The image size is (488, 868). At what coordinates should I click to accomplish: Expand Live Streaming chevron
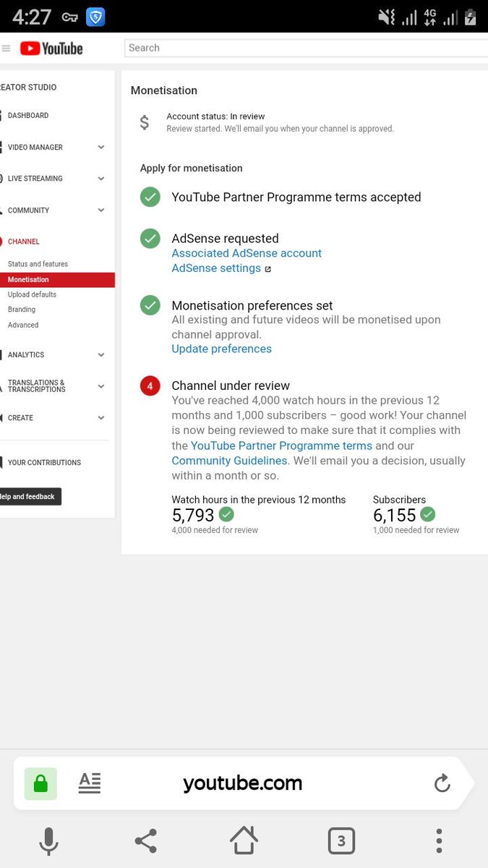pos(101,179)
